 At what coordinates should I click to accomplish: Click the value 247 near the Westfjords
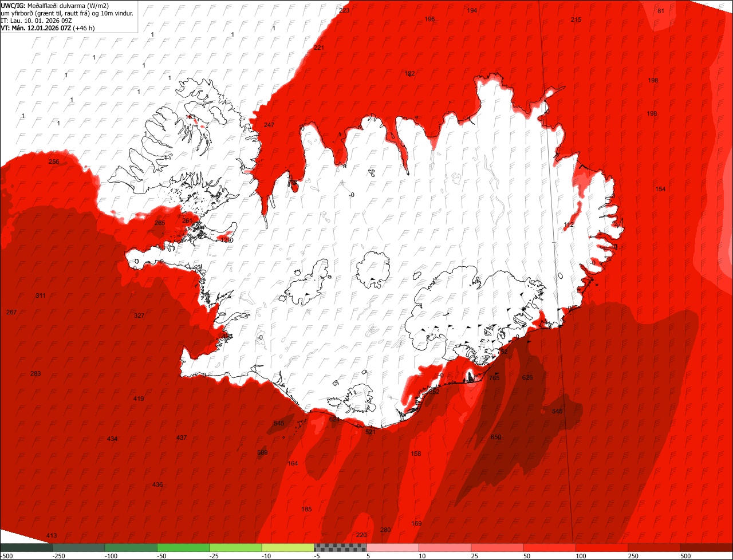pos(269,125)
